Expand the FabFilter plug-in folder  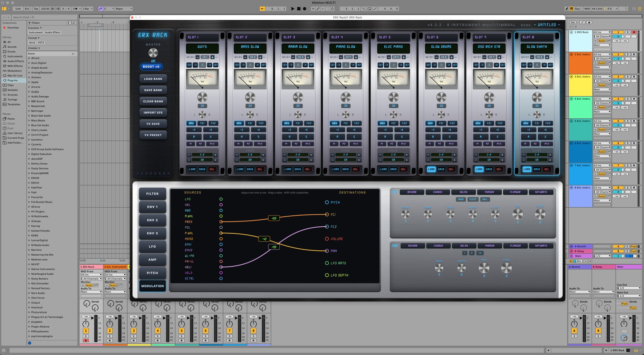[x=29, y=187]
